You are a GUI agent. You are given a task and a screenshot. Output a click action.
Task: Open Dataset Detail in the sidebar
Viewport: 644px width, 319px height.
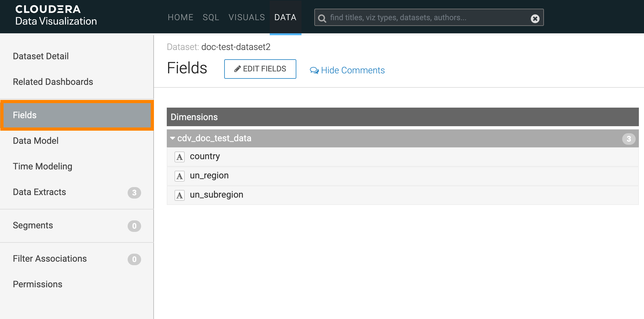pyautogui.click(x=41, y=56)
